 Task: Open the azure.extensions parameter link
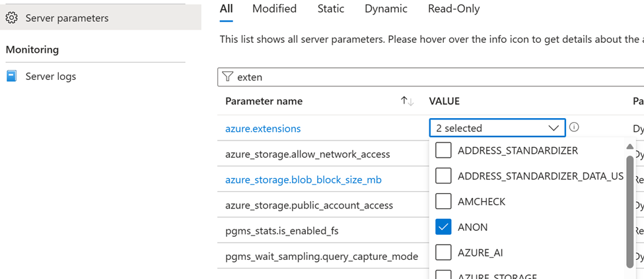click(263, 129)
